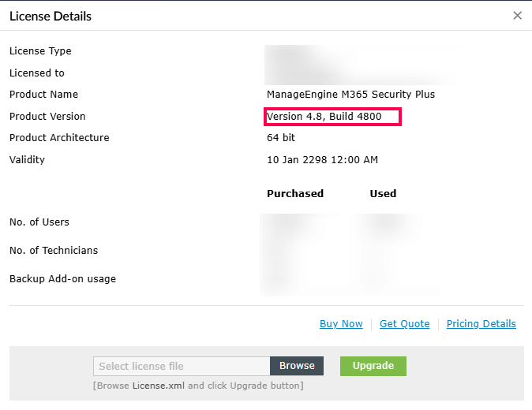This screenshot has height=410, width=532.
Task: Click the License Type label
Action: pos(40,51)
